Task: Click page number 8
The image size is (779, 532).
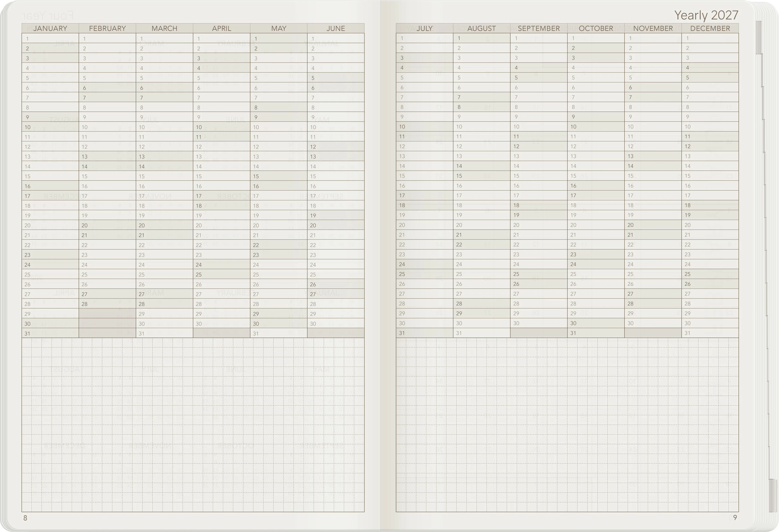Action: [x=25, y=518]
